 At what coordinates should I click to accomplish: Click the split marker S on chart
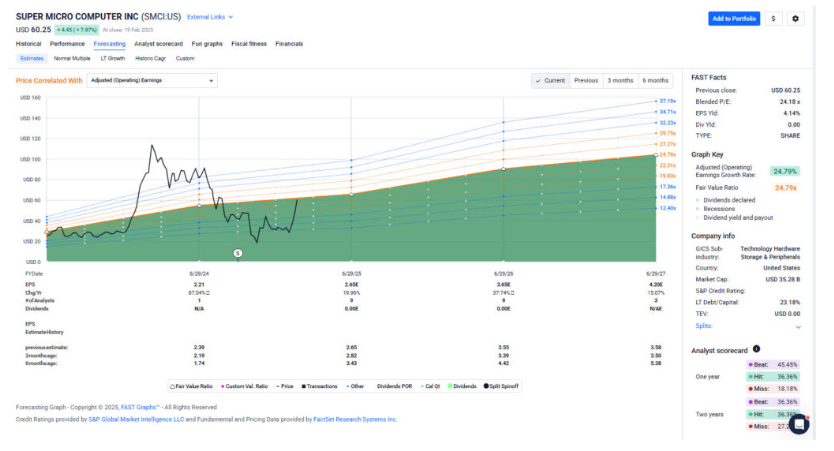coord(238,253)
